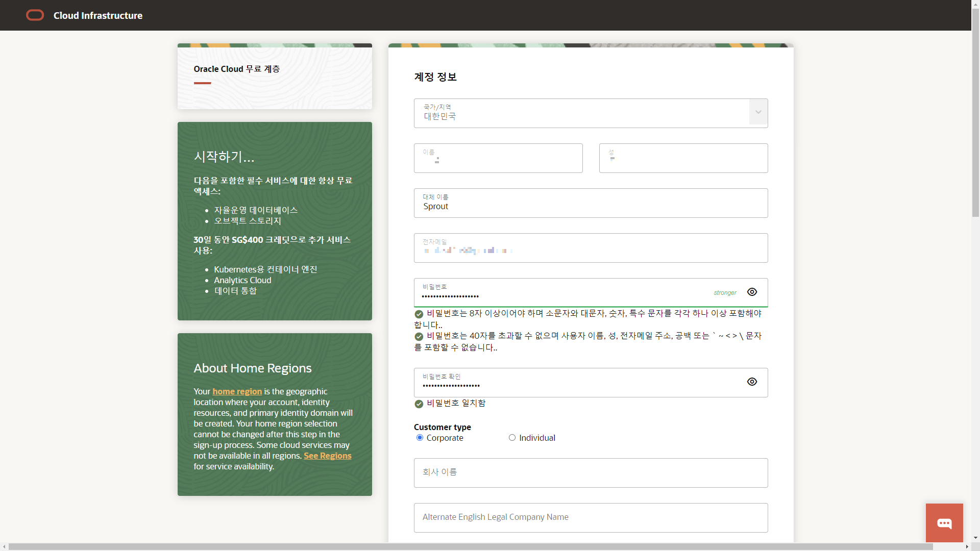Click the Oracle logo icon
This screenshot has width=980, height=551.
coord(35,15)
